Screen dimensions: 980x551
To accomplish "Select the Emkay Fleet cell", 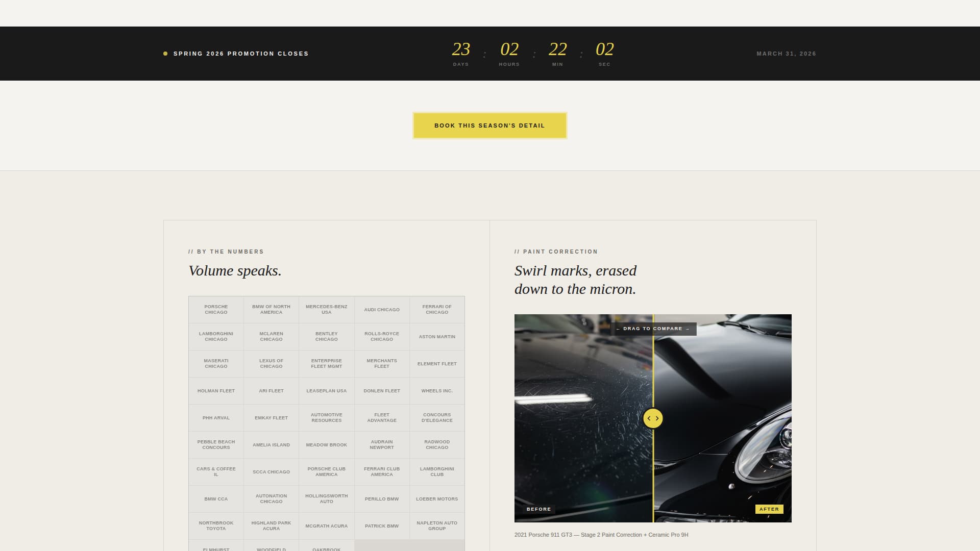I will pyautogui.click(x=271, y=418).
